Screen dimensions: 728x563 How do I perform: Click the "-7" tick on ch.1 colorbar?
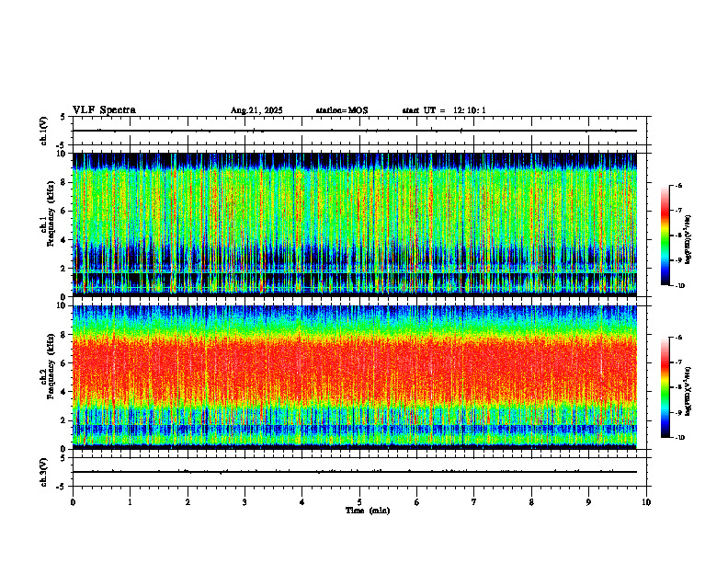679,211
